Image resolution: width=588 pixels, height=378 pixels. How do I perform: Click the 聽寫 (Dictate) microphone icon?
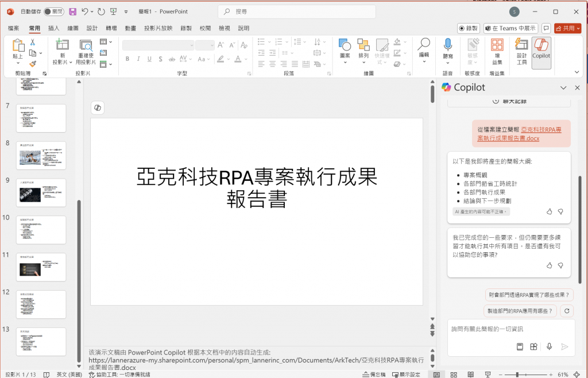448,45
